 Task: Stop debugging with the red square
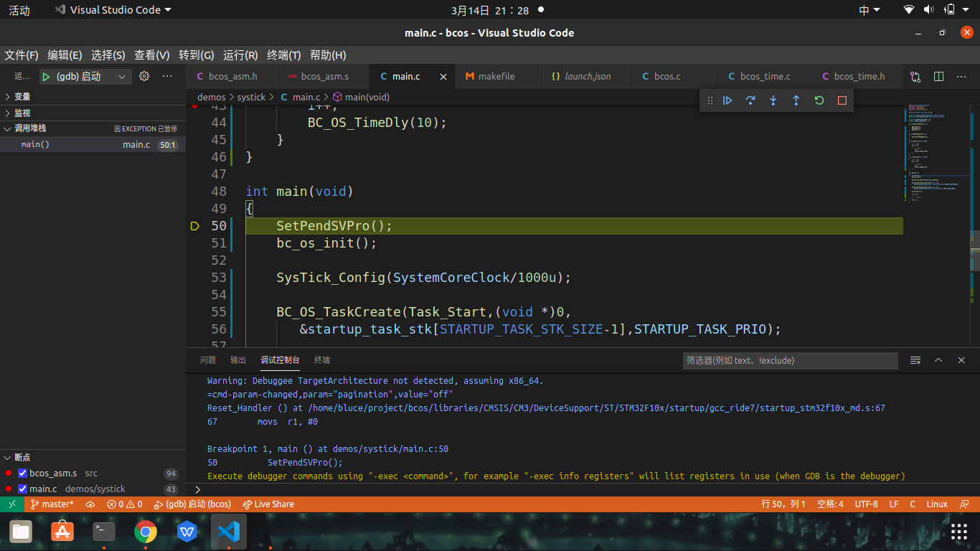click(x=842, y=101)
